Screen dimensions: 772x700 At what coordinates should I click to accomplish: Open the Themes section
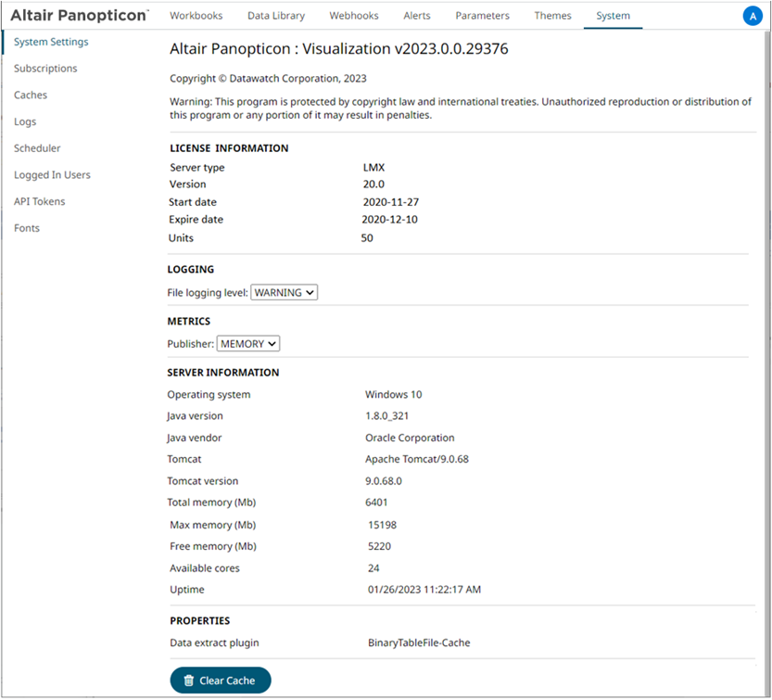(552, 15)
